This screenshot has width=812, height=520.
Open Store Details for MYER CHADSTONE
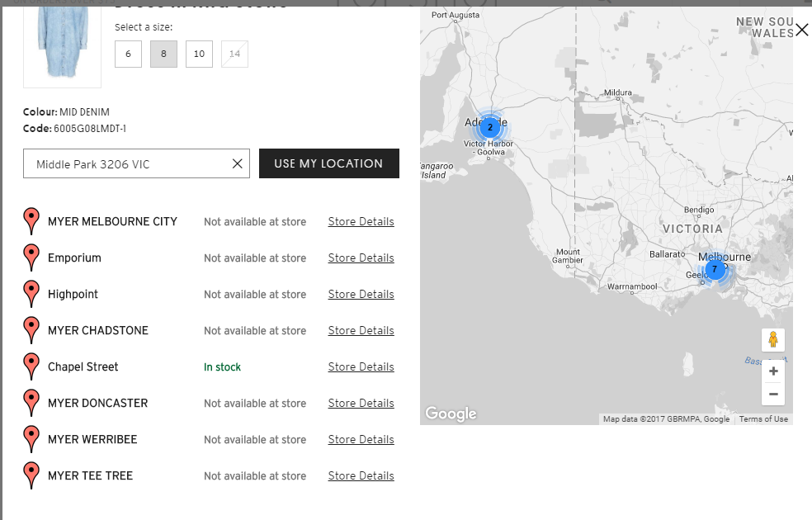tap(361, 330)
